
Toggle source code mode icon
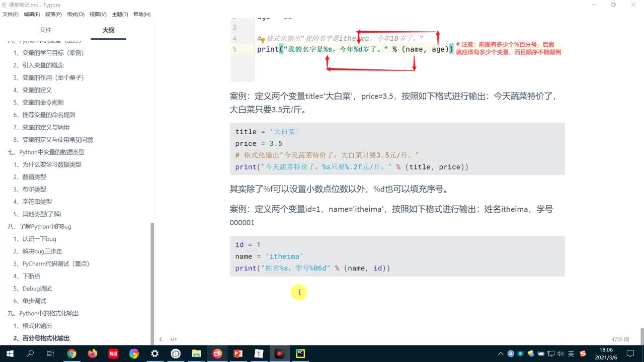point(173,339)
